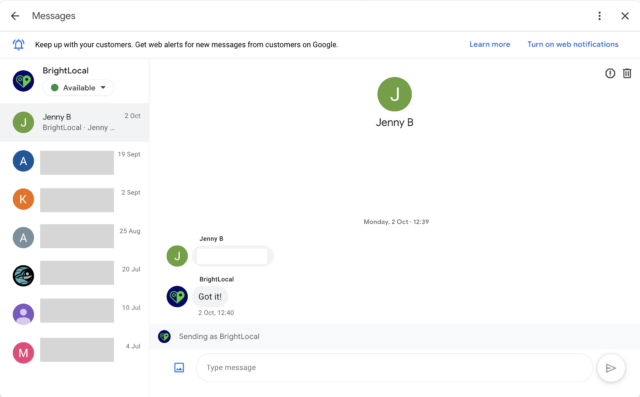Click the 'Got it!' message bubble
The width and height of the screenshot is (640, 397).
click(210, 297)
